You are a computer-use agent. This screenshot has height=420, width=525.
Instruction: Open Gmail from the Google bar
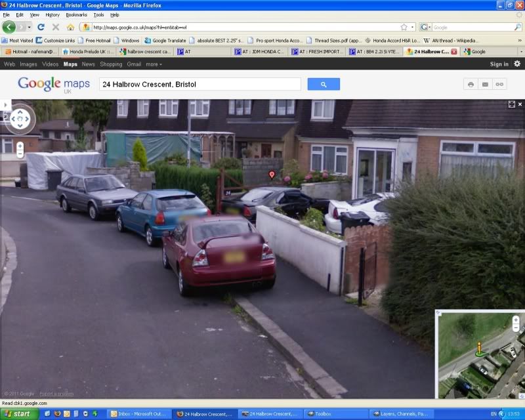point(134,64)
